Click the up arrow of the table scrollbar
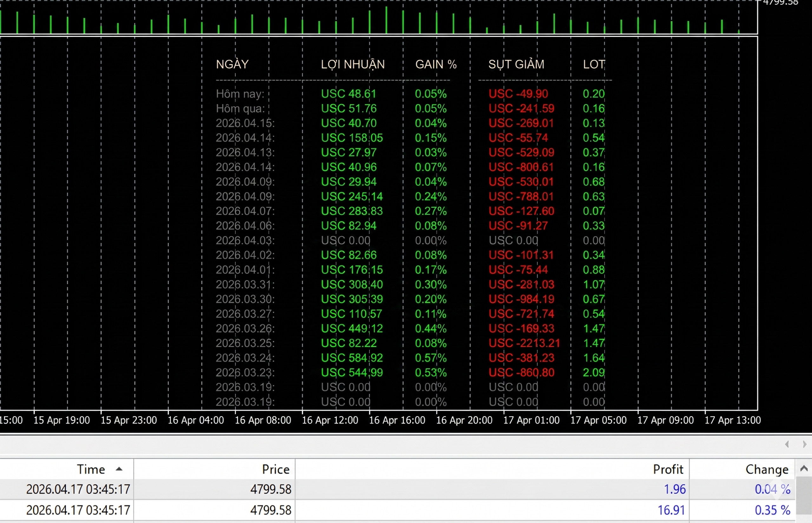 click(x=804, y=469)
